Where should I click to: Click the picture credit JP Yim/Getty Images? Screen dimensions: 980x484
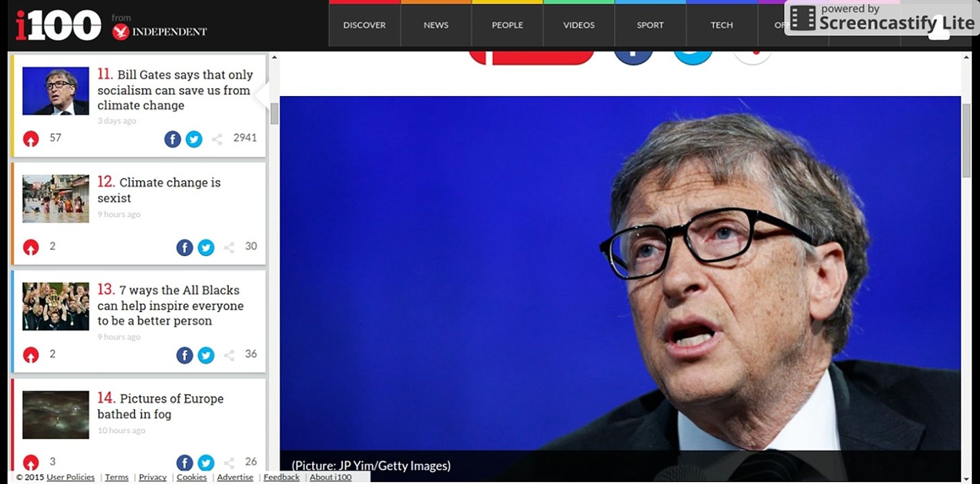coord(371,465)
